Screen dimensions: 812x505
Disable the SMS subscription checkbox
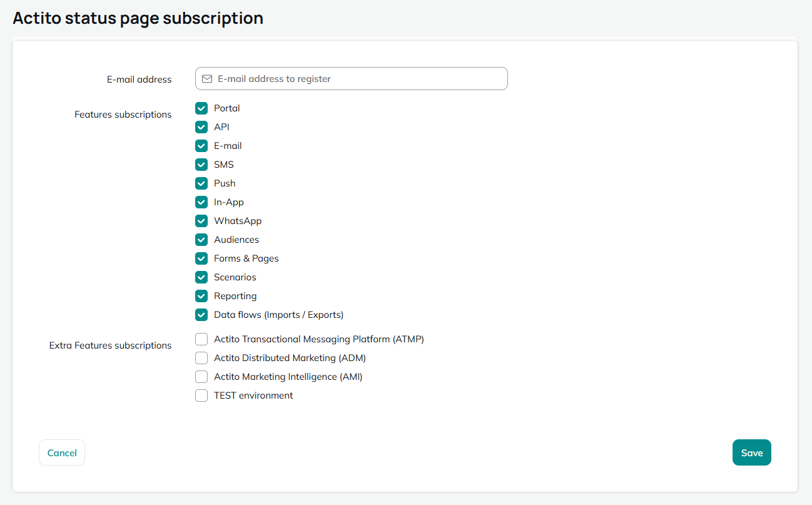(201, 165)
